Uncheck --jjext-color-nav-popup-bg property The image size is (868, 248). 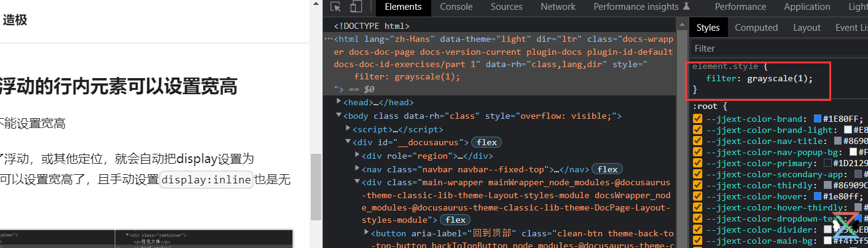tap(698, 153)
